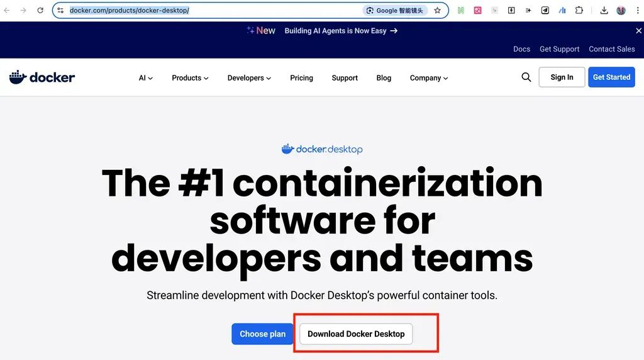Expand the Developers navigation dropdown
Viewport: 644px width, 360px height.
[x=249, y=78]
